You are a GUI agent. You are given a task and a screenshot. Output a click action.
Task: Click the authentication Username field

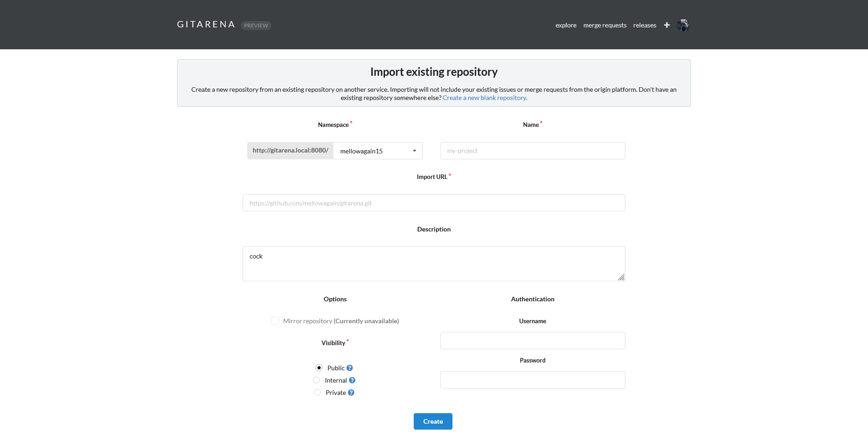532,341
